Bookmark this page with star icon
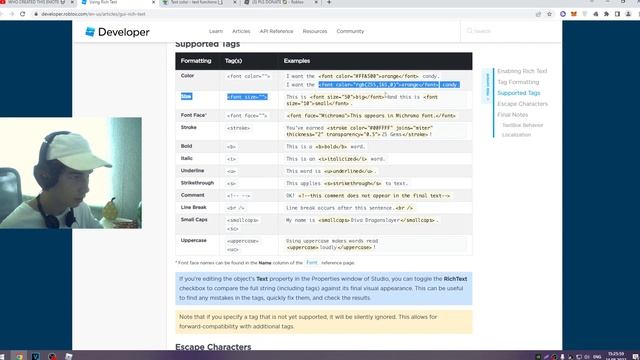The height and width of the screenshot is (360, 640). click(549, 14)
